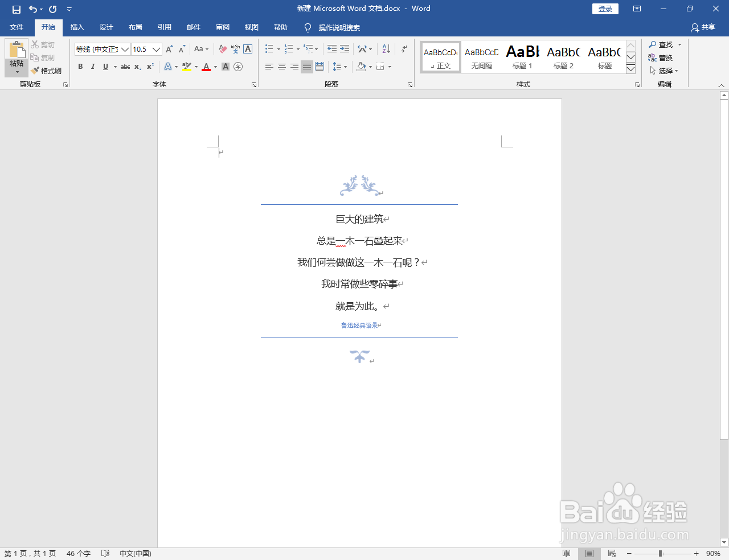Open the font color dropdown arrow
Screen dimensions: 729x560
215,67
